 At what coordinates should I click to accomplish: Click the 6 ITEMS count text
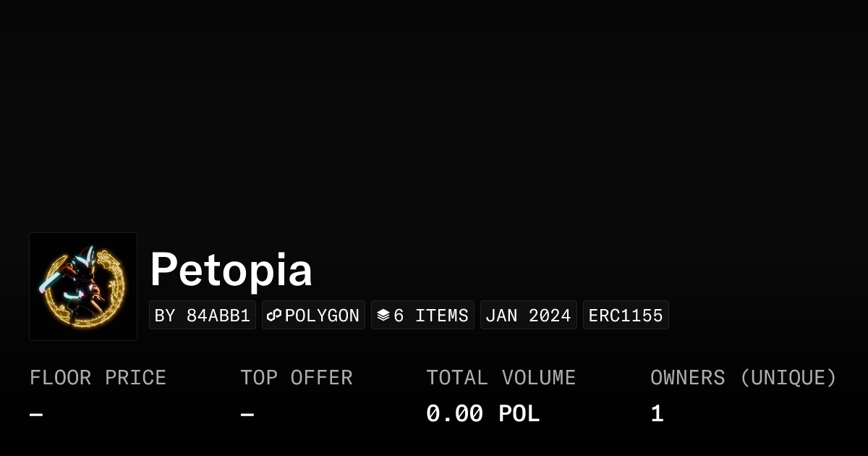[x=431, y=316]
